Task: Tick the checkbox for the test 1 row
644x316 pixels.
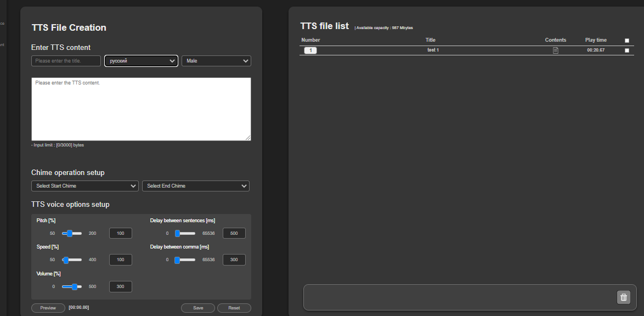Action: (627, 50)
